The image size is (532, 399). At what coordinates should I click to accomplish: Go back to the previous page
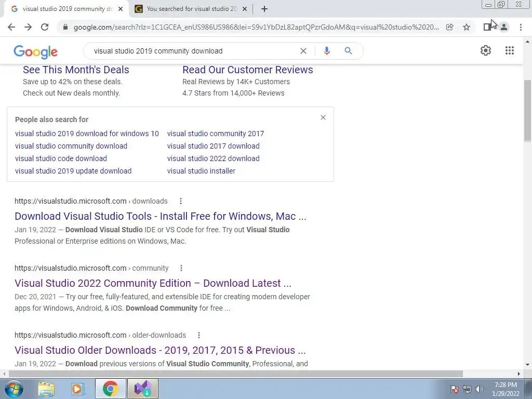pos(11,27)
